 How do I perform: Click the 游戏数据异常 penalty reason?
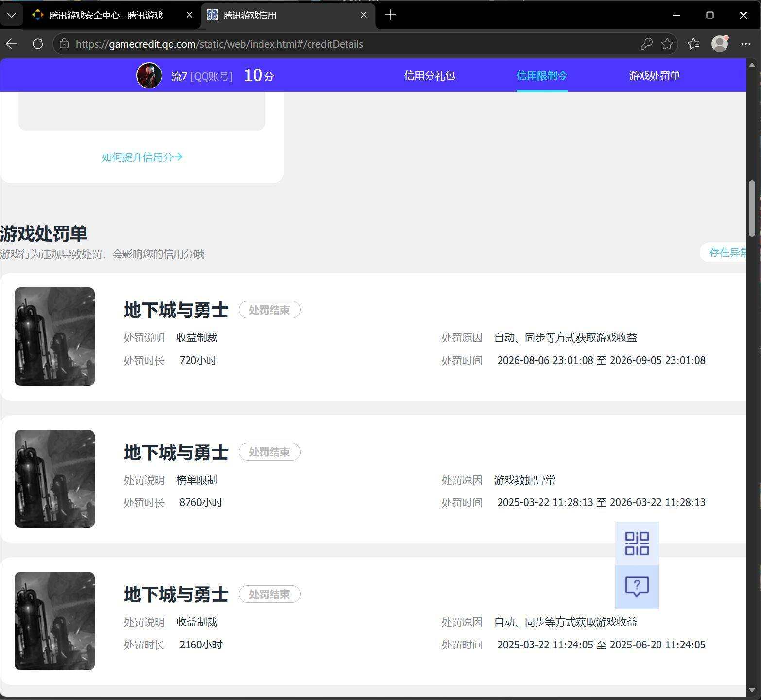pos(525,480)
